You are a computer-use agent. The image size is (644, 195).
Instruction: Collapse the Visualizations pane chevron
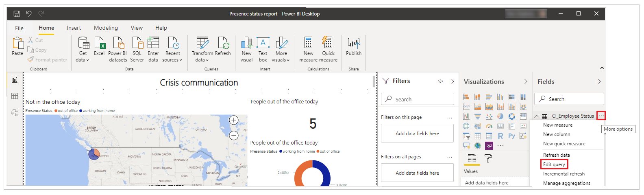click(526, 81)
